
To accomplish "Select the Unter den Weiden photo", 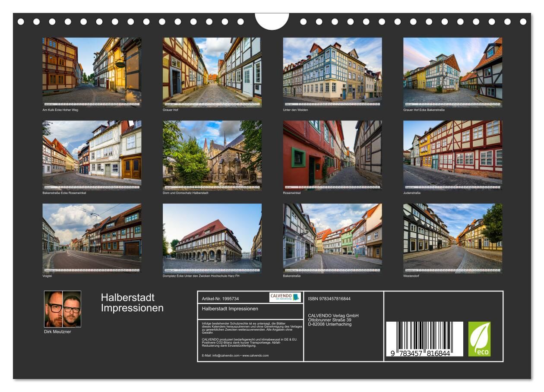I will [332, 70].
